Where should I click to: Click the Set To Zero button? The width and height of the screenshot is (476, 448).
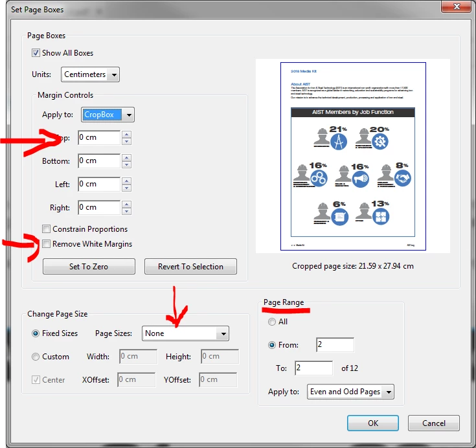(x=89, y=267)
